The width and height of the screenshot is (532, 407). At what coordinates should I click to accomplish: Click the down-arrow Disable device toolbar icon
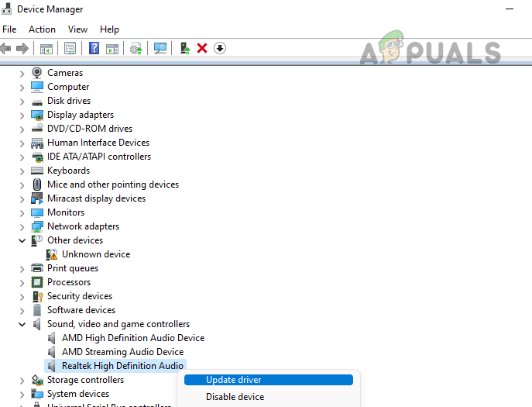(220, 48)
